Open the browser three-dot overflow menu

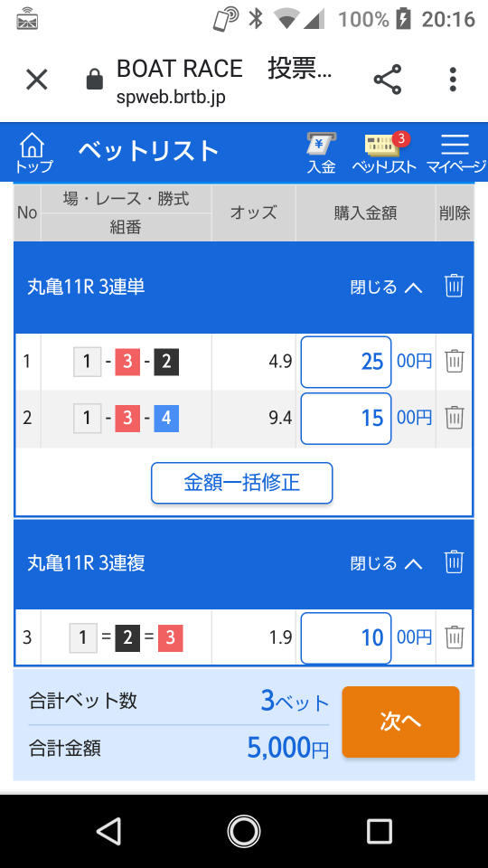[453, 80]
